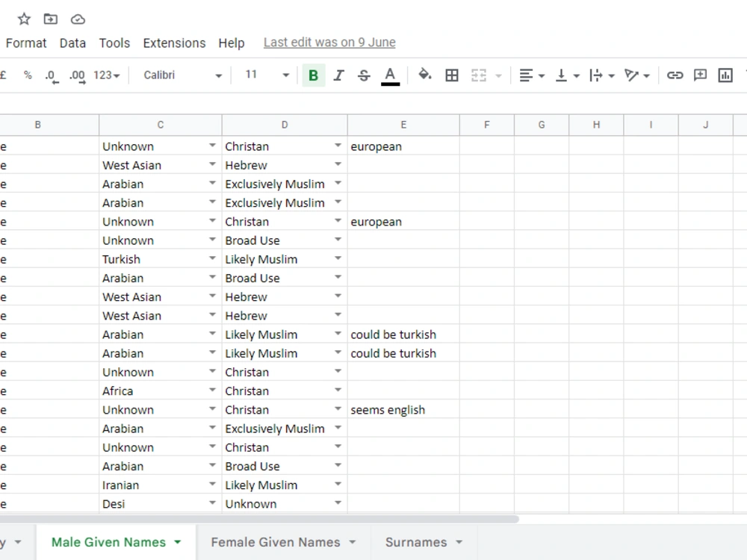This screenshot has height=560, width=747.
Task: Select column G header
Action: [x=541, y=125]
